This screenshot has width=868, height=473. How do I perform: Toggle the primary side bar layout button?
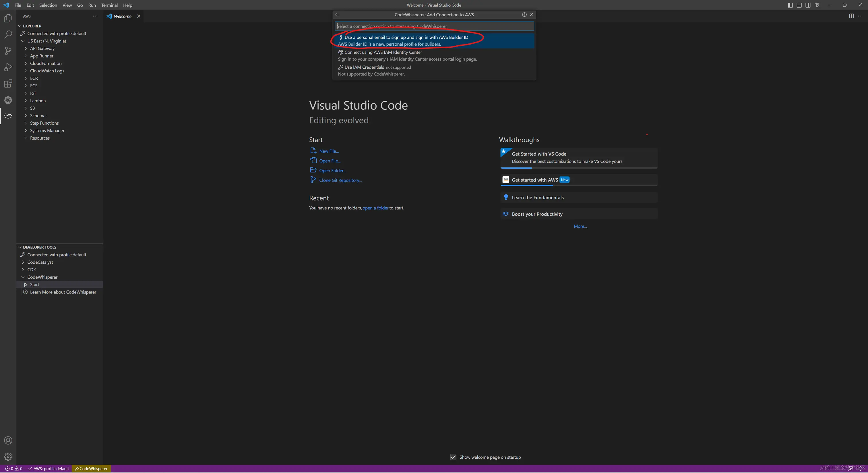[790, 5]
